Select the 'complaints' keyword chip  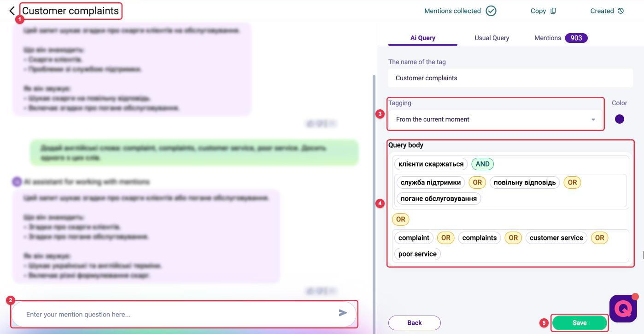tap(480, 238)
